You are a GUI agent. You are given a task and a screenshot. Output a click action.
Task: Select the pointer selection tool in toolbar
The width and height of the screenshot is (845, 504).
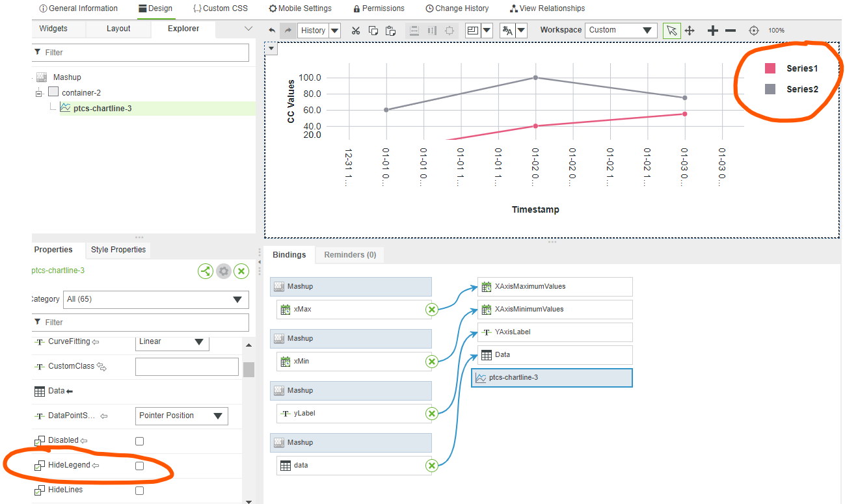[x=671, y=31]
